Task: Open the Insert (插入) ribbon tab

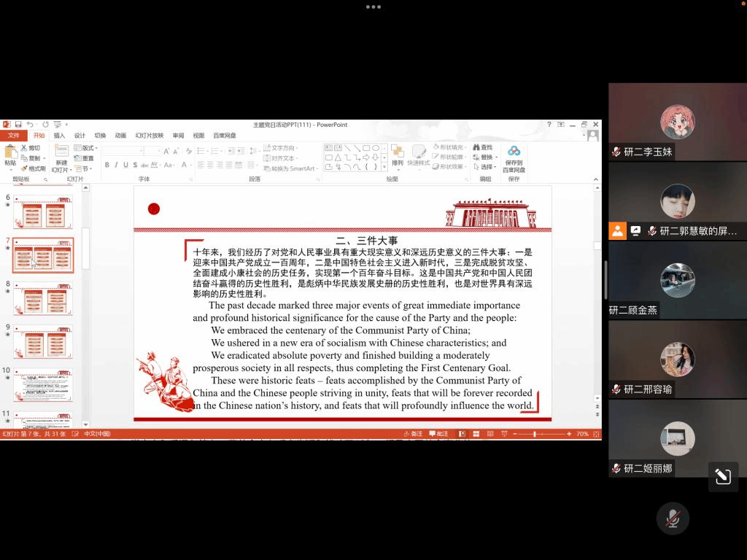Action: (x=59, y=136)
